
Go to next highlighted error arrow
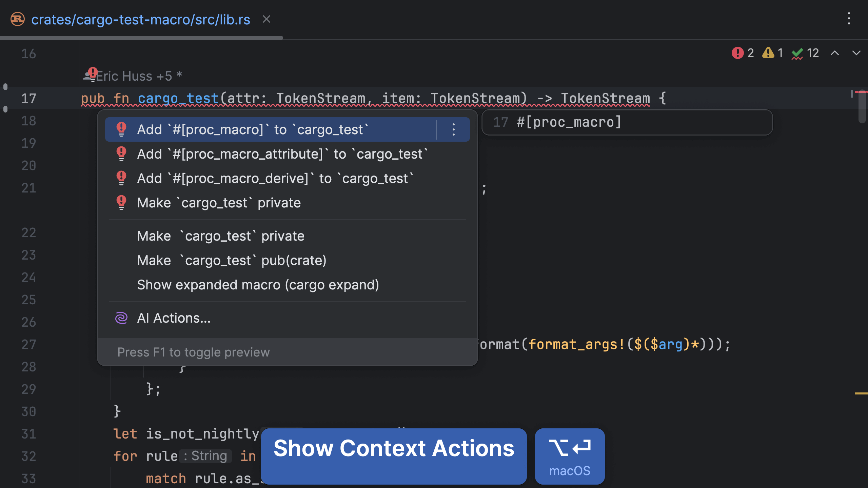(x=856, y=53)
